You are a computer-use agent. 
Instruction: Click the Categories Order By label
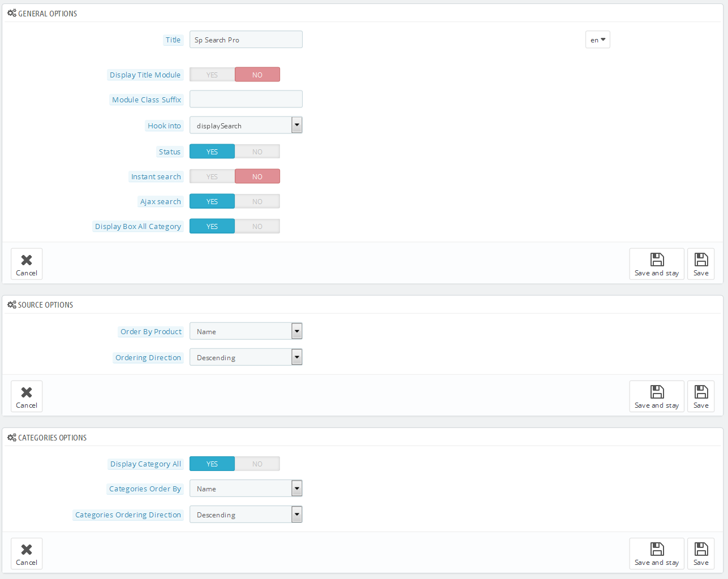click(145, 489)
